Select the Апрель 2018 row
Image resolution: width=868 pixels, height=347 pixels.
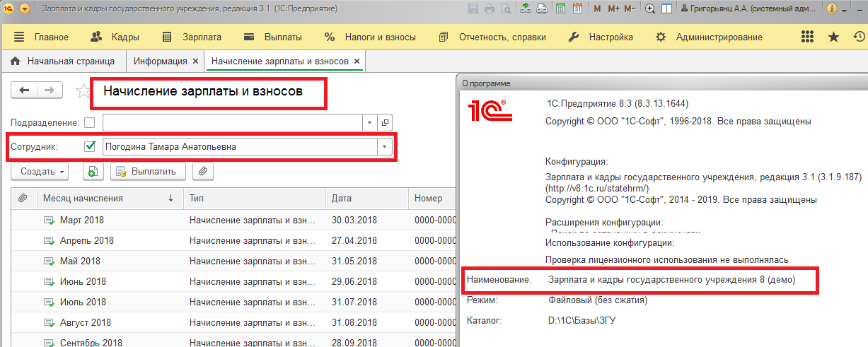[x=233, y=240]
